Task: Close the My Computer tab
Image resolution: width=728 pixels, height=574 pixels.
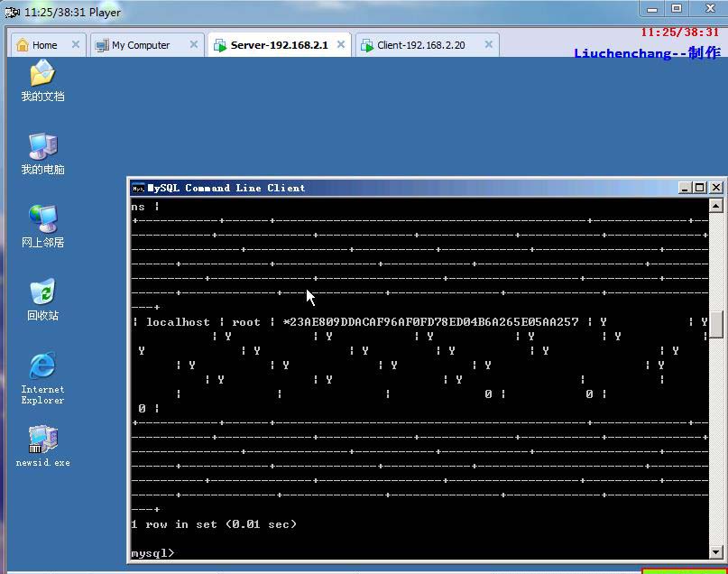Action: [194, 44]
